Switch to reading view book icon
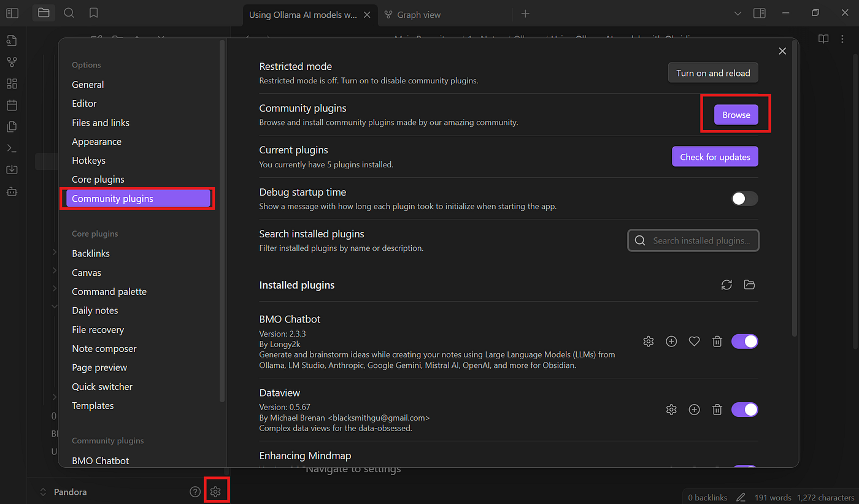859x504 pixels. [824, 39]
